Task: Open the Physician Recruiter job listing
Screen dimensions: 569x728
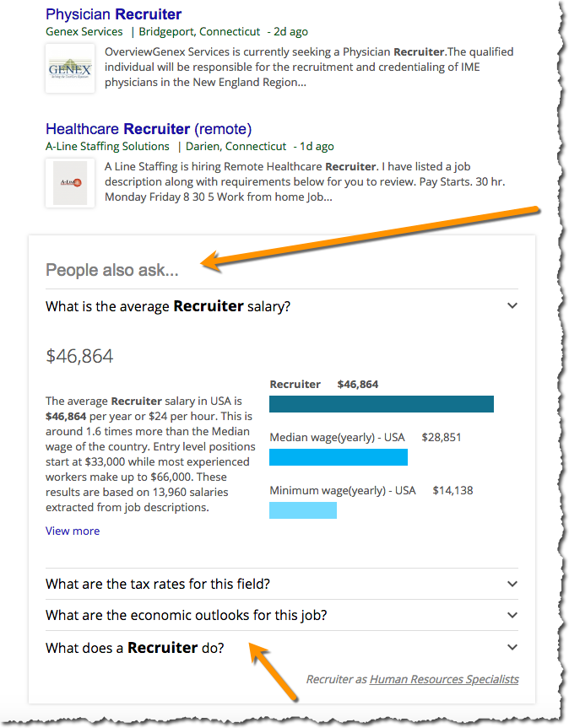Action: (x=113, y=14)
